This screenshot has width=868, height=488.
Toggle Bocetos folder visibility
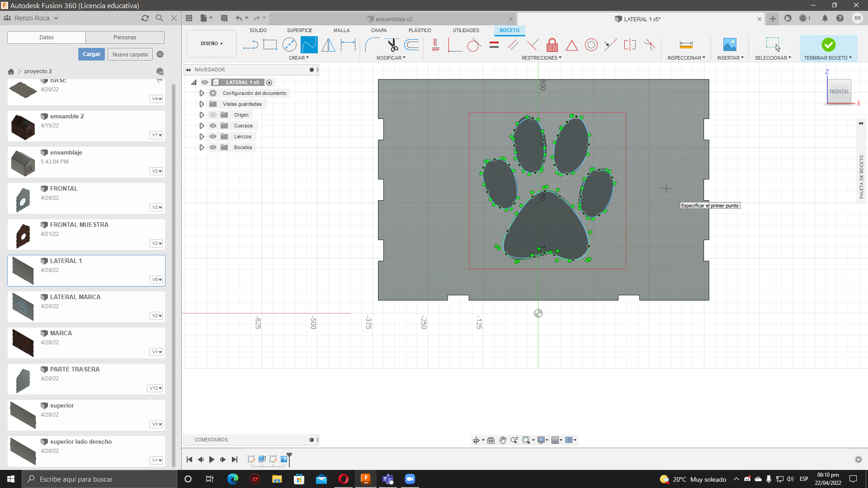pyautogui.click(x=213, y=147)
